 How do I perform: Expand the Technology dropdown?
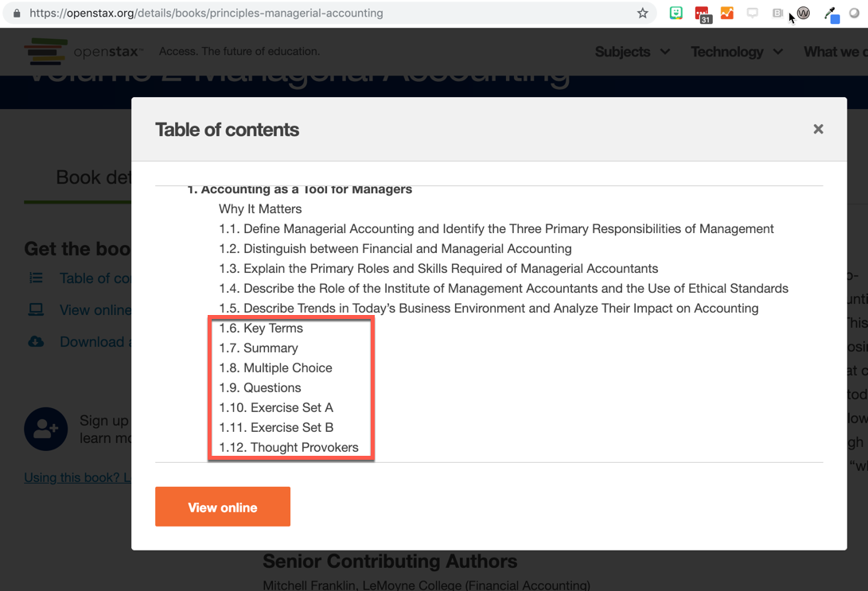(736, 51)
